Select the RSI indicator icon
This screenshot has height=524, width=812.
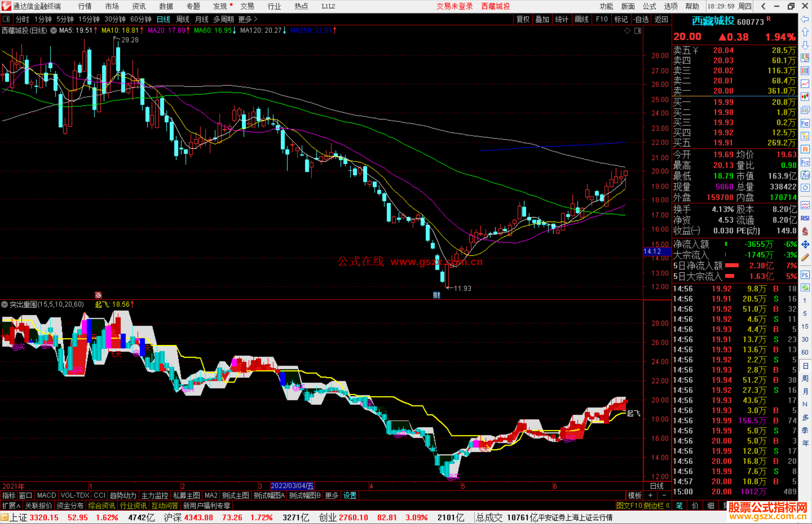[805, 218]
